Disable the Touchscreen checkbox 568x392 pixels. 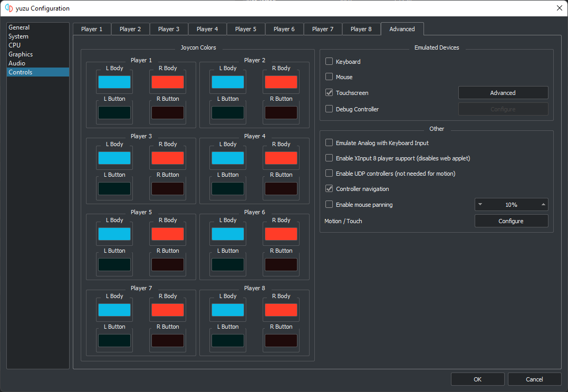pyautogui.click(x=330, y=93)
